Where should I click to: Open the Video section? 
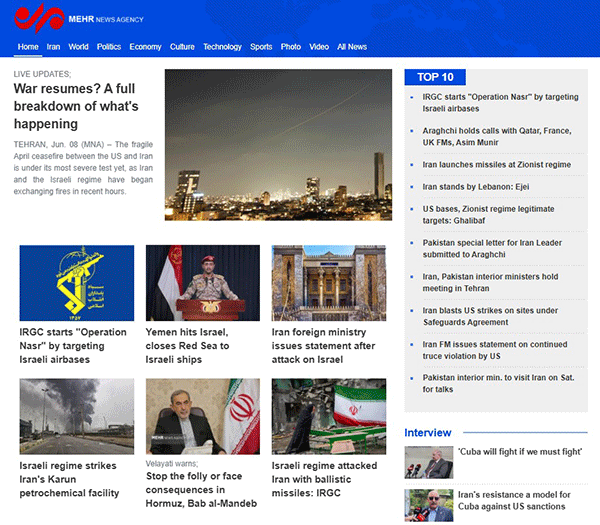(x=319, y=47)
